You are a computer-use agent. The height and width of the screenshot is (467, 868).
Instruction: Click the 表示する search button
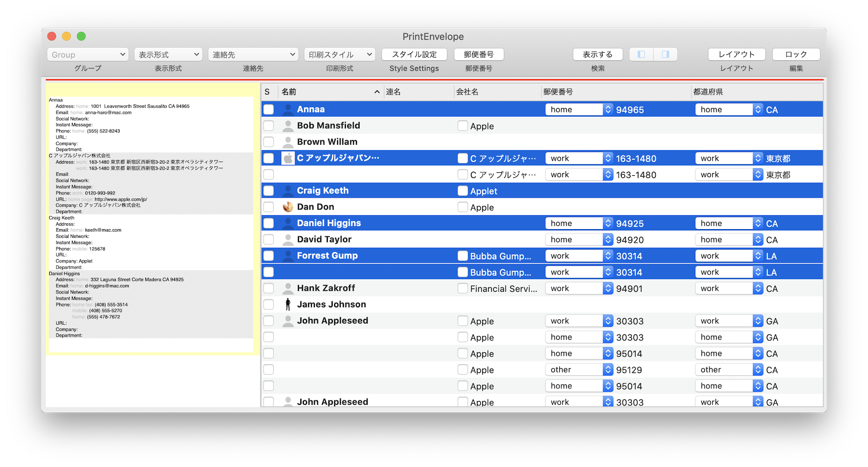click(598, 55)
